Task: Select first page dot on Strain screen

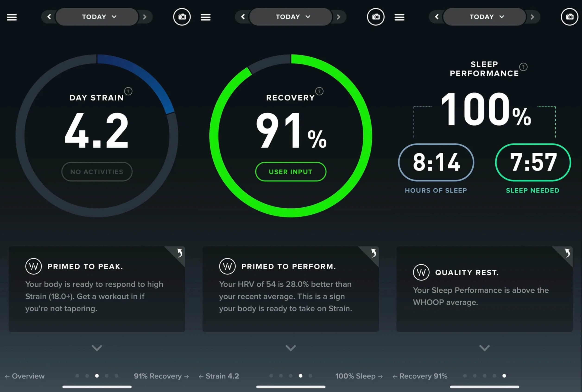Action: point(77,376)
